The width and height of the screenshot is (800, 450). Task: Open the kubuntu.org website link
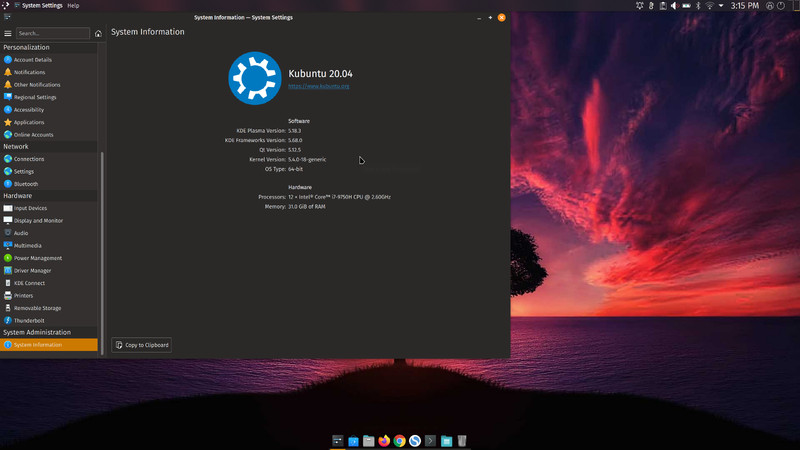319,86
